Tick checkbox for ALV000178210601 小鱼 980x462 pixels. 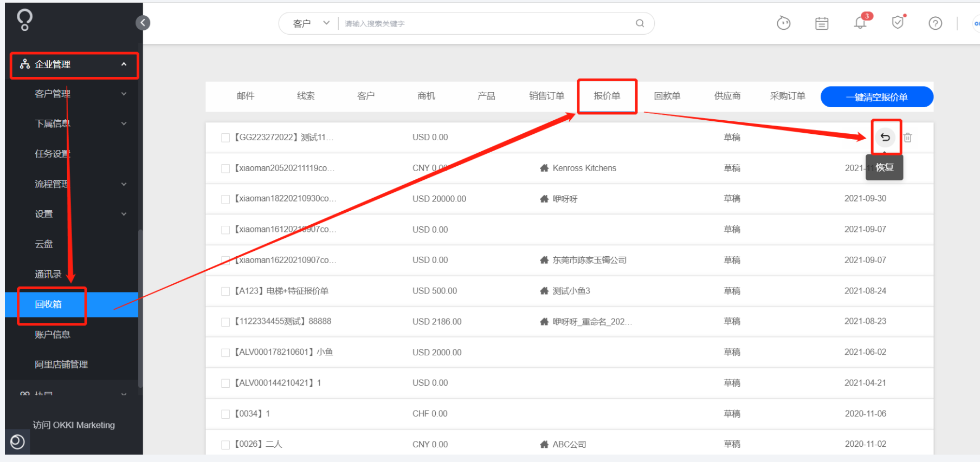(225, 352)
